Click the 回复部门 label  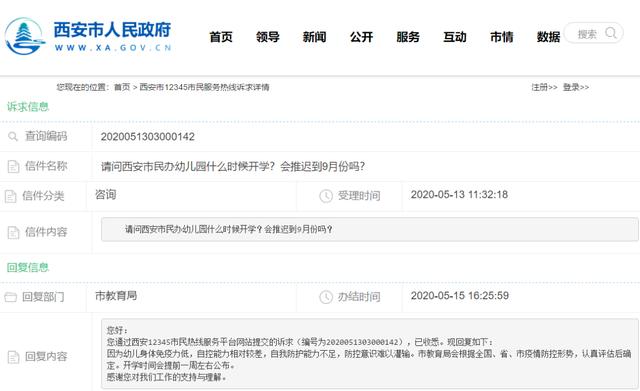[43, 297]
